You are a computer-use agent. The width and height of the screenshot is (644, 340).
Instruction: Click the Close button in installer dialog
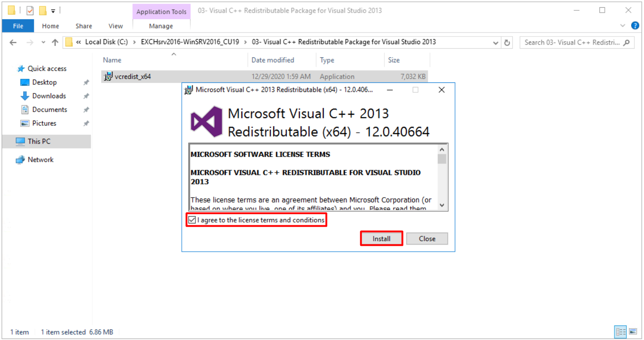427,239
